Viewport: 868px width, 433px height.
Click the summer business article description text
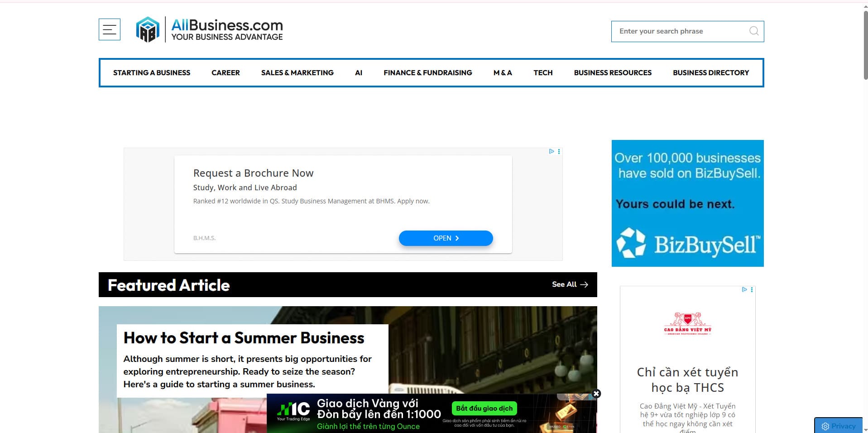point(248,371)
